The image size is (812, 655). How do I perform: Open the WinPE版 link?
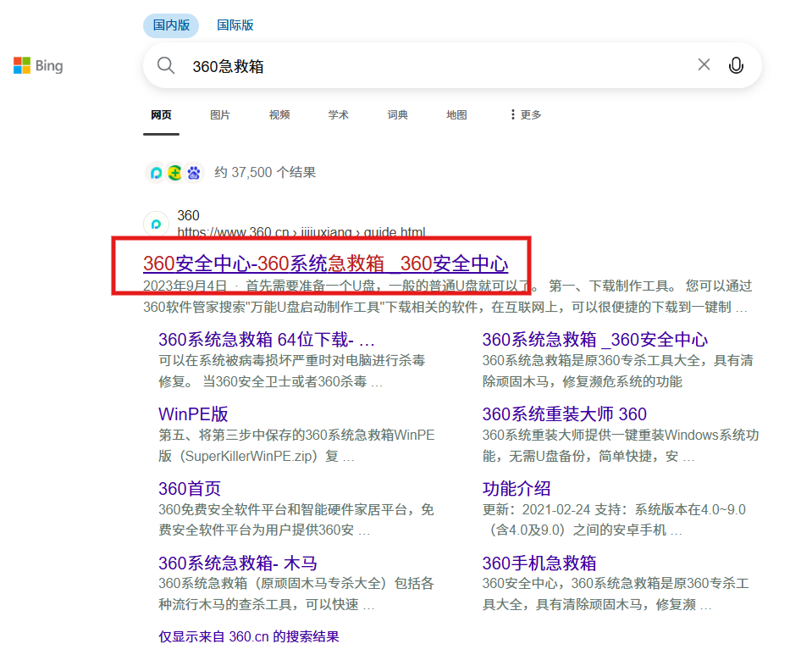coord(193,414)
